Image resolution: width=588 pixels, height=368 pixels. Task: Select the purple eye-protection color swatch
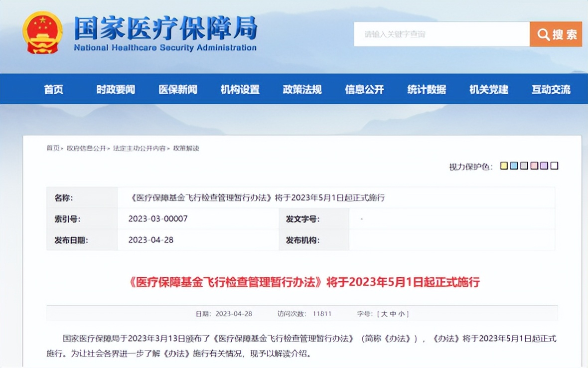[544, 166]
